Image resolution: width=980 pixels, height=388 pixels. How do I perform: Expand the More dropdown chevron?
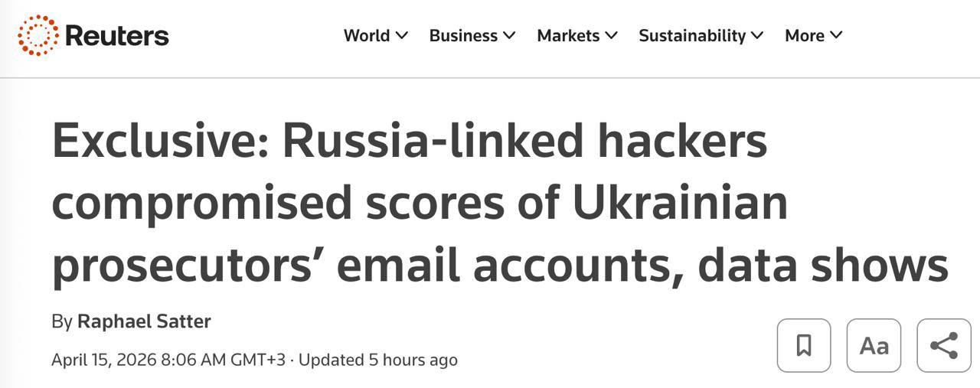pos(836,35)
